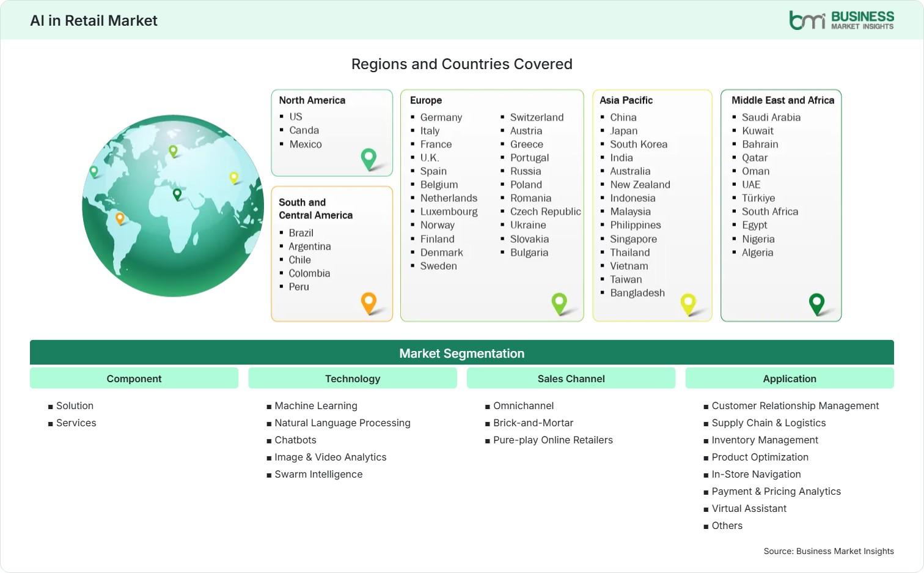Viewport: 924px width, 573px height.
Task: Click 'China' in Asia Pacific list
Action: coord(623,117)
